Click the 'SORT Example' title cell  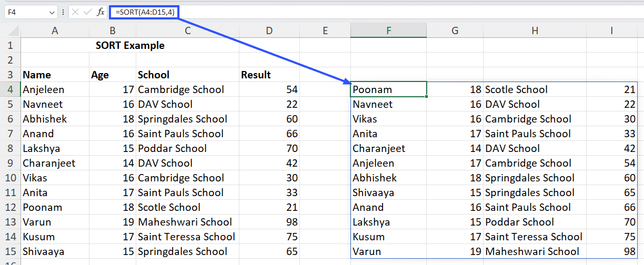pos(130,45)
